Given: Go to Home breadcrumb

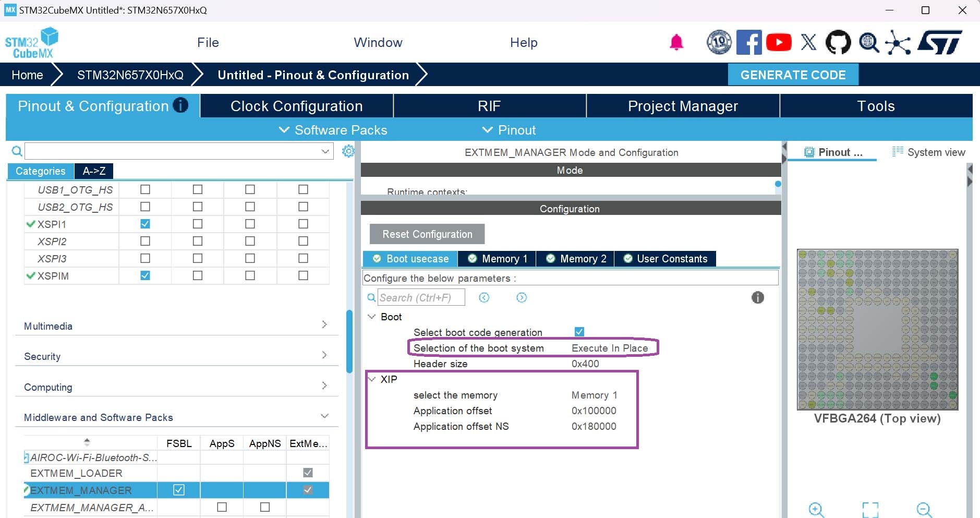Looking at the screenshot, I should click(28, 75).
